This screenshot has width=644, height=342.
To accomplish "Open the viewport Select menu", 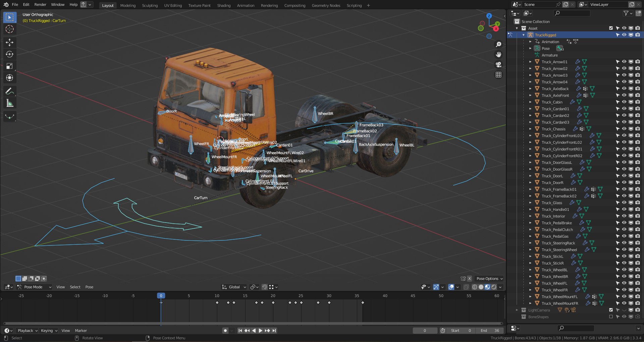I will pyautogui.click(x=75, y=287).
